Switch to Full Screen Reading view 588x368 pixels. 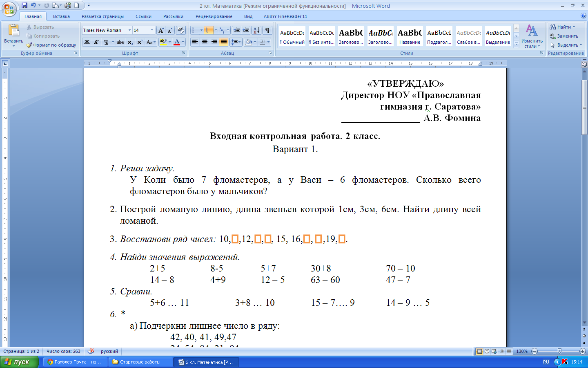click(x=487, y=351)
